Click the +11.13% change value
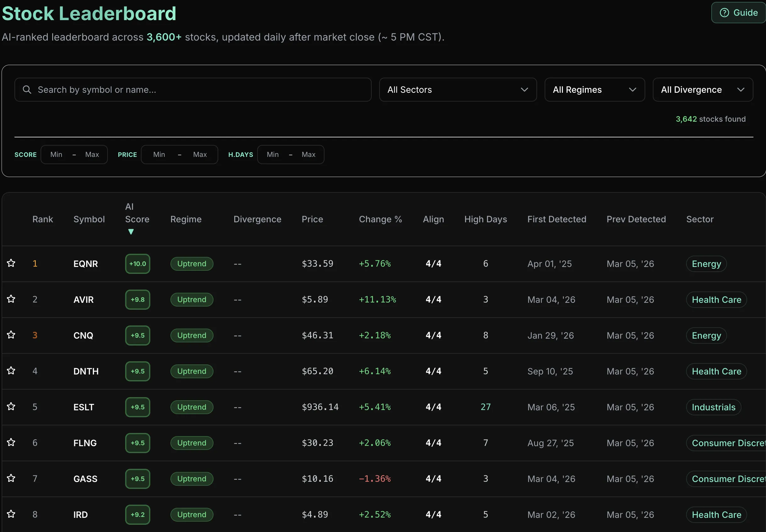The width and height of the screenshot is (766, 532). click(377, 300)
